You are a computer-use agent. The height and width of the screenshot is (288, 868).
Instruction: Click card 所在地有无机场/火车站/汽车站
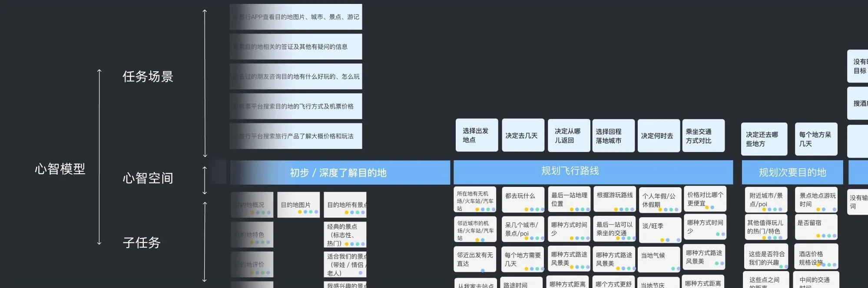pos(475,200)
